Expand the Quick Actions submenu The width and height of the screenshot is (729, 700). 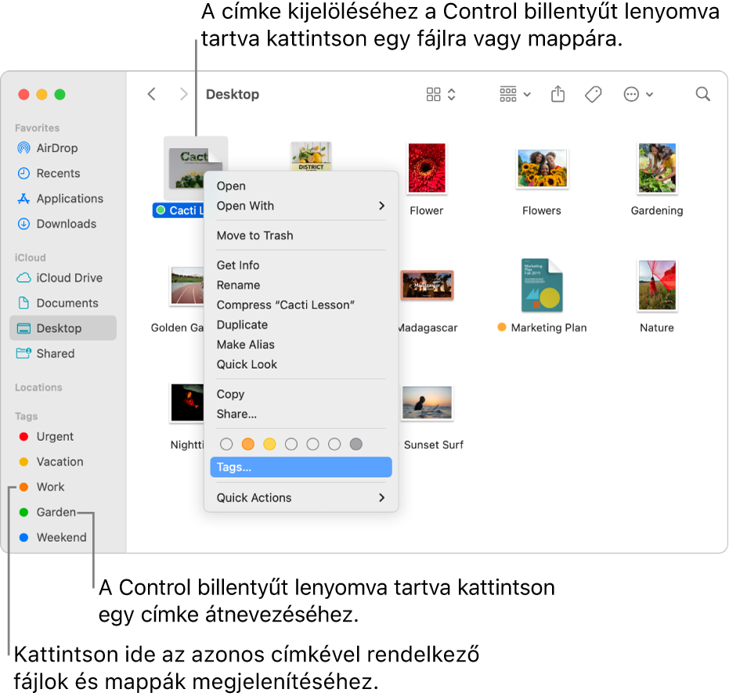pos(301,498)
